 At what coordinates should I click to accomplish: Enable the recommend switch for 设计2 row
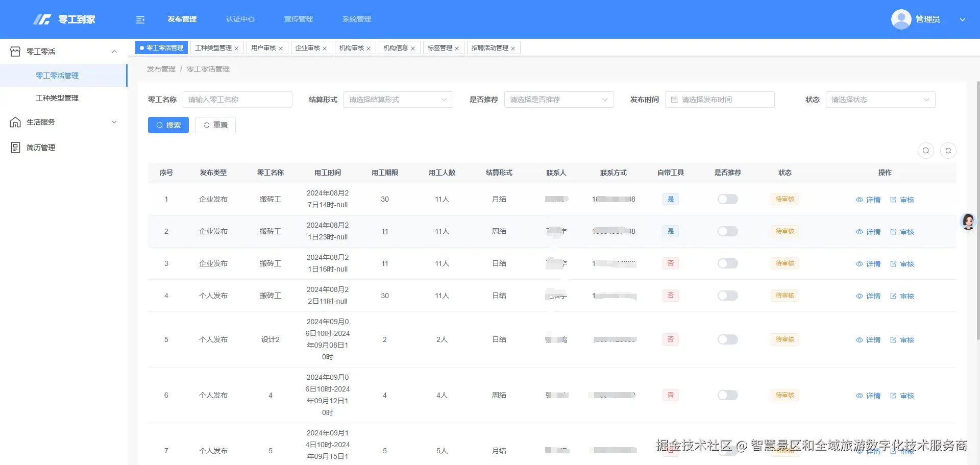tap(727, 339)
